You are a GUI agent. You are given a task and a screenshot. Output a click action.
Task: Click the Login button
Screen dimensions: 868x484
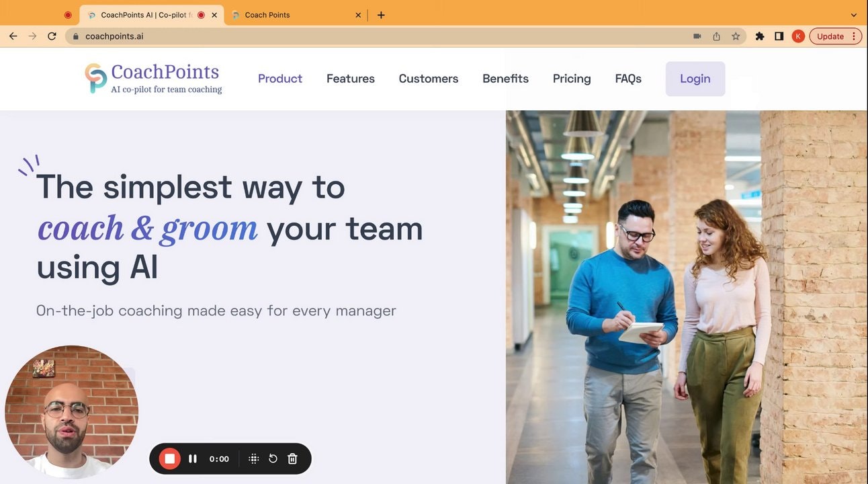click(695, 79)
